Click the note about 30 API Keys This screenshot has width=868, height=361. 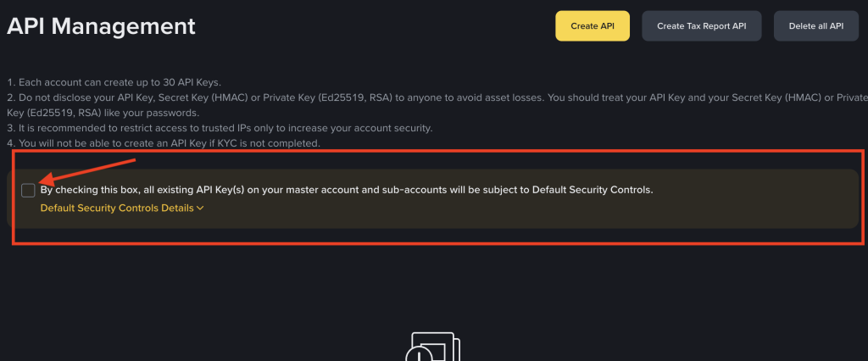point(114,82)
